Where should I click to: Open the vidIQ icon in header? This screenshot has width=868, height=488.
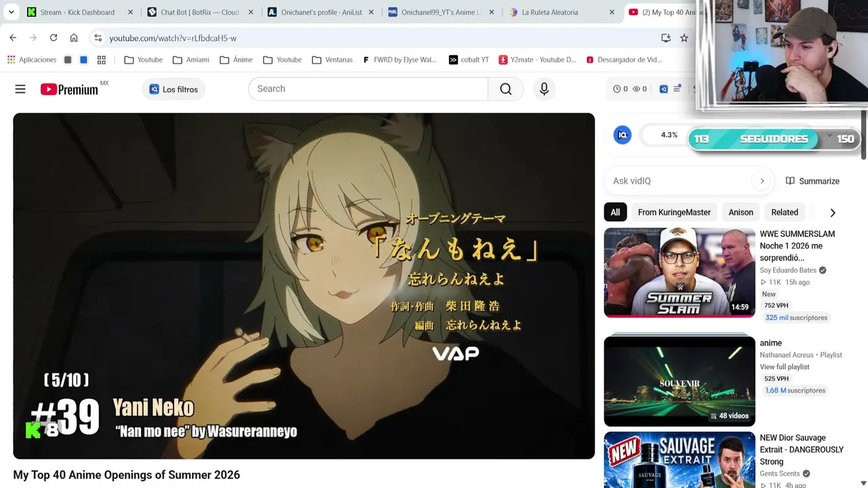[664, 89]
